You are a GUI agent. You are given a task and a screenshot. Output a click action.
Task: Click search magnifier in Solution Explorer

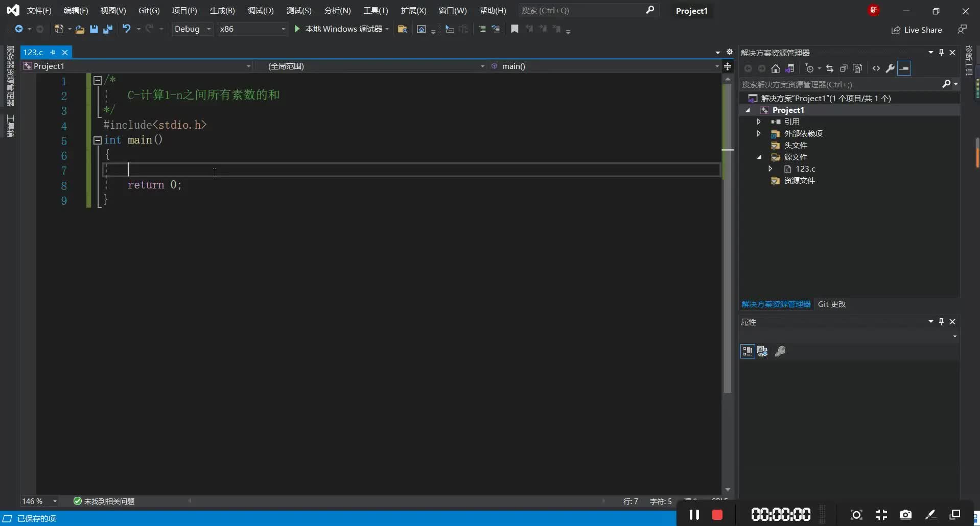(x=946, y=84)
